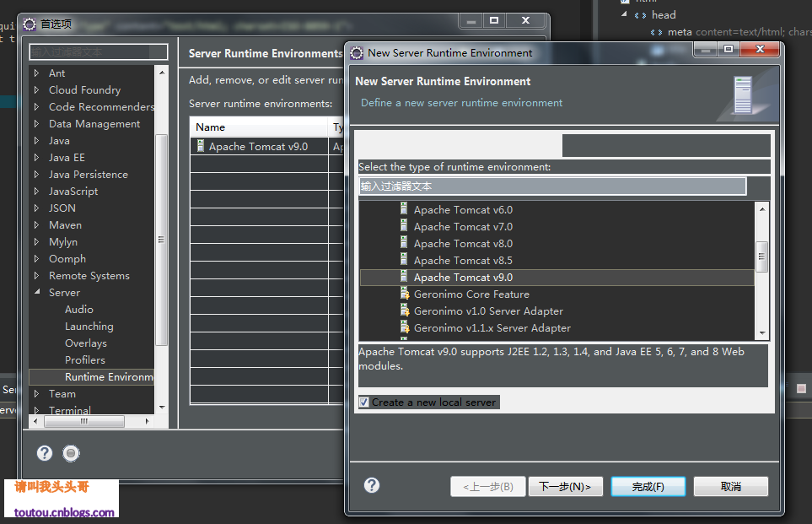Click Name column header in runtime table
Image resolution: width=812 pixels, height=524 pixels.
coord(259,127)
